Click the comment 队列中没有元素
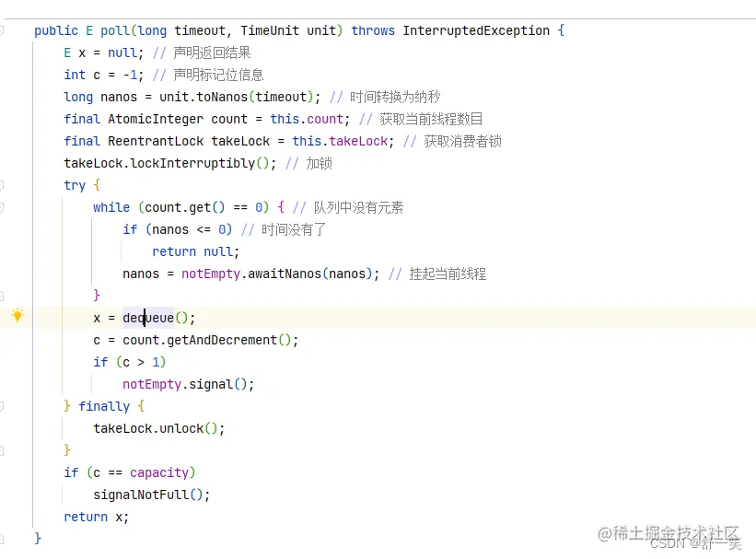 click(358, 207)
